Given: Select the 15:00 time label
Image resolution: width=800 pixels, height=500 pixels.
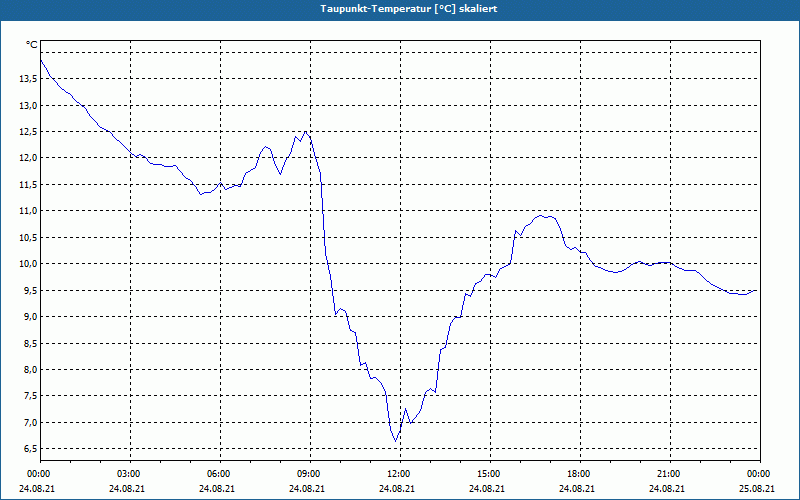Looking at the screenshot, I should point(487,474).
